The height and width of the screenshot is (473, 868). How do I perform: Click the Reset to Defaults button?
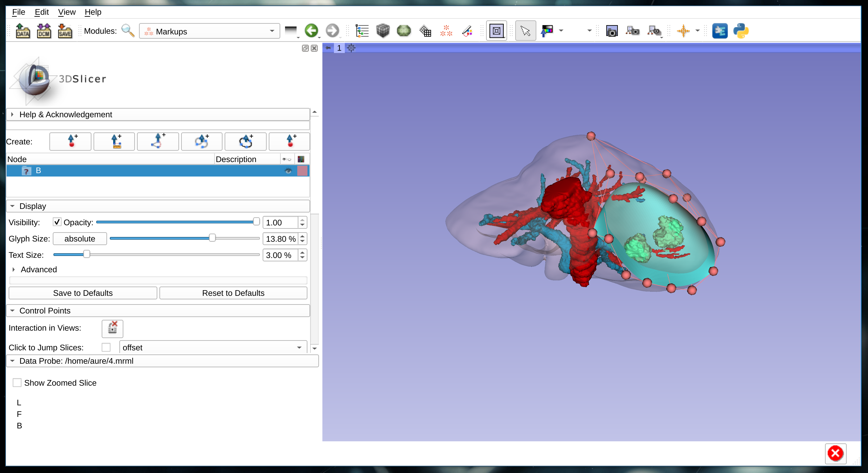(x=233, y=293)
